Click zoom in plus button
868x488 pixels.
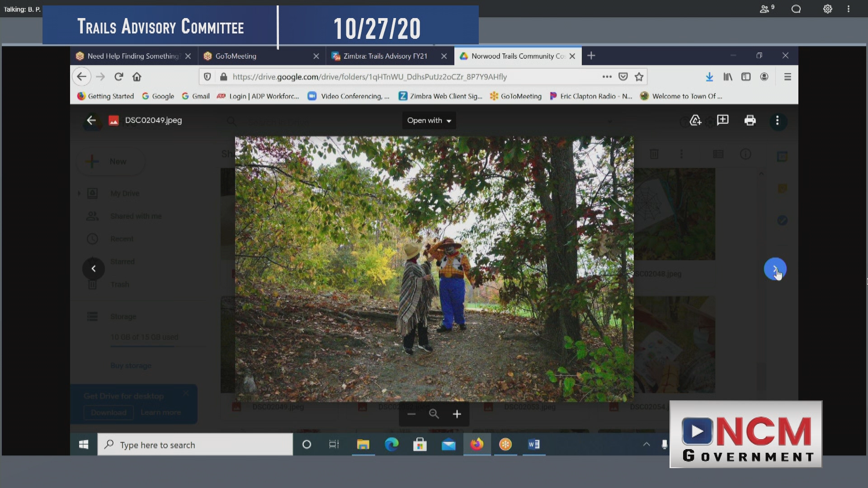[x=457, y=414]
